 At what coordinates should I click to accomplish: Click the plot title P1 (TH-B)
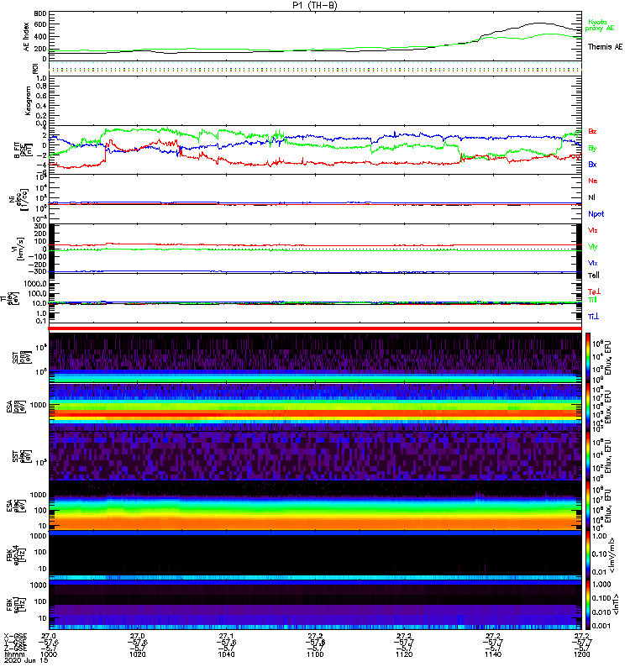click(x=314, y=5)
